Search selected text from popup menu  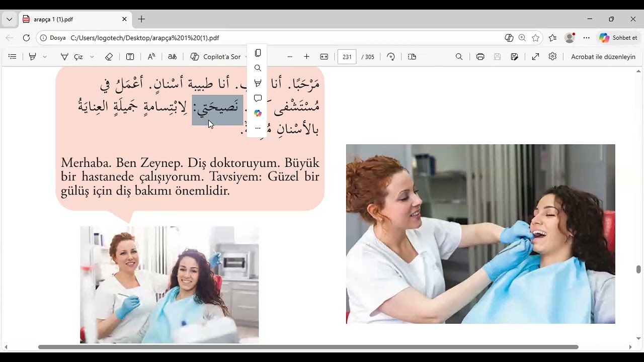258,68
